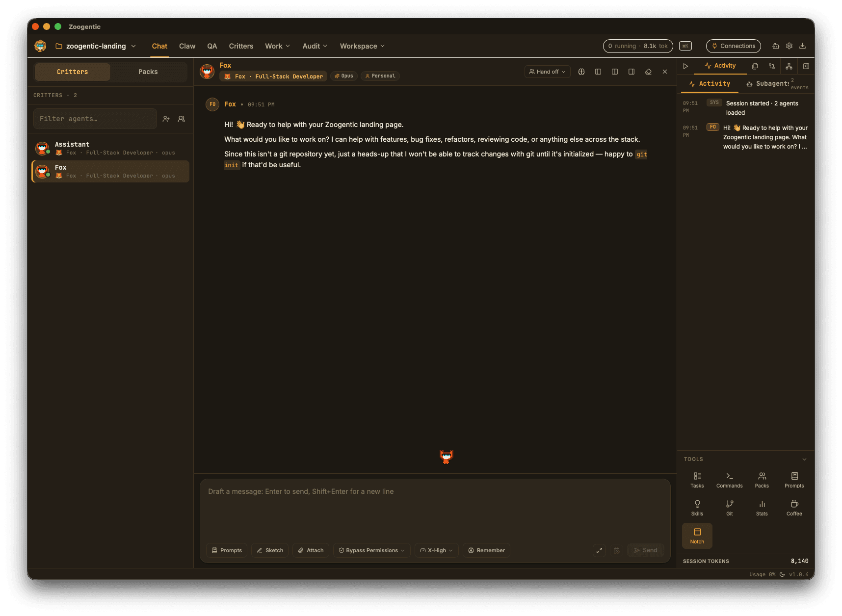Click the add agent icon beside the filter field
Image resolution: width=842 pixels, height=616 pixels.
coord(166,119)
